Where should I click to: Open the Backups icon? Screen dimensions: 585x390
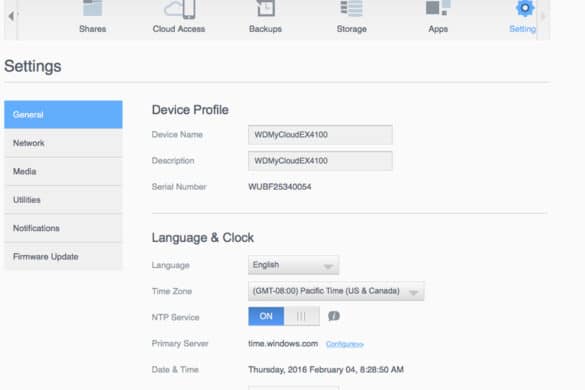tap(266, 8)
